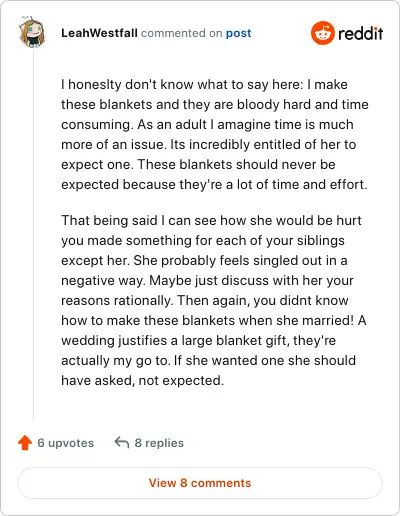Click the phrase 'wedding justifies a large blanket gift'

point(175,340)
